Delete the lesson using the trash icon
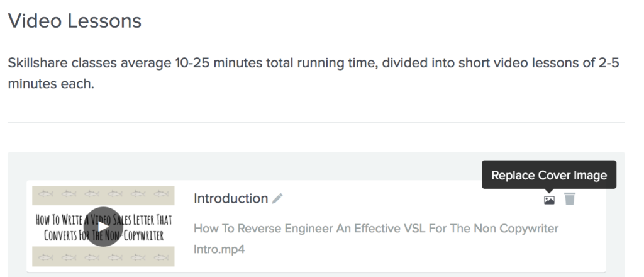The image size is (644, 277). pyautogui.click(x=570, y=200)
